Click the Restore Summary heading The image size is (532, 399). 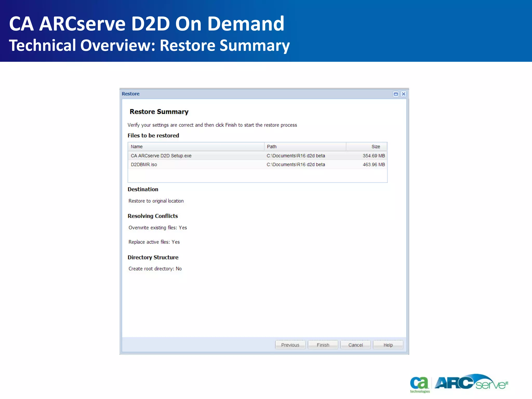tap(159, 112)
